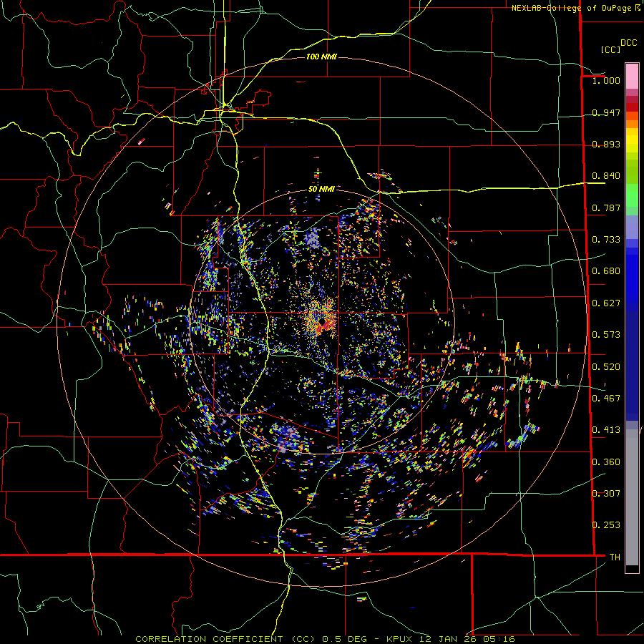Image resolution: width=644 pixels, height=644 pixels.
Task: Select the 0.947 scale value
Action: [606, 112]
